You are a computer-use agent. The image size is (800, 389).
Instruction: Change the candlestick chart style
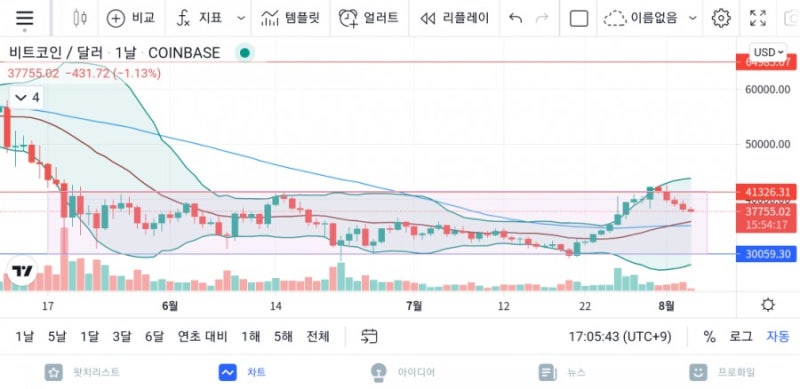coord(80,18)
